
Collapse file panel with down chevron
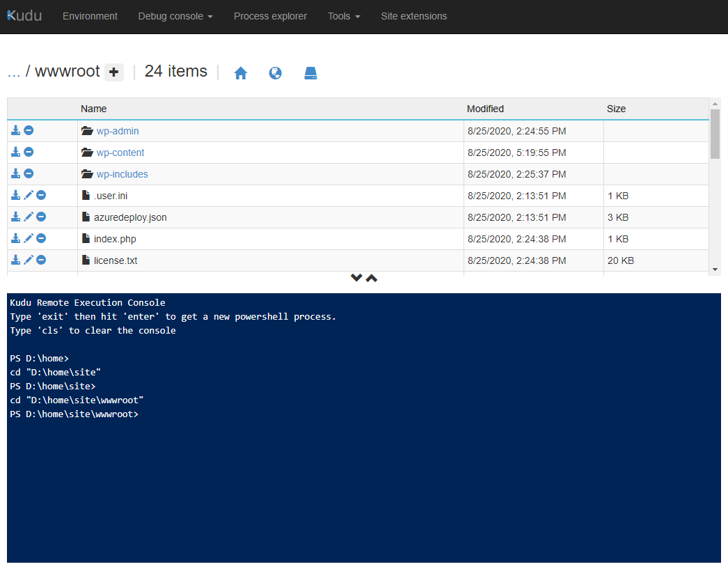(x=356, y=278)
